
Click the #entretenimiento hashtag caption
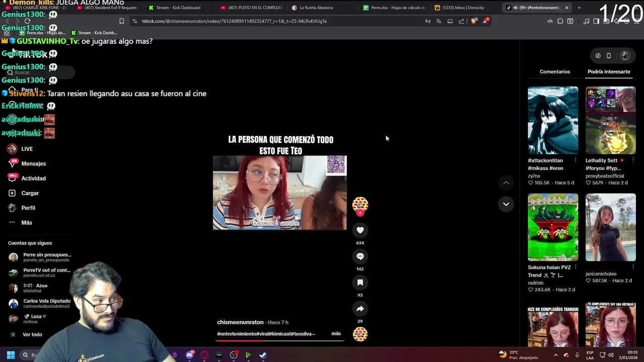point(236,334)
